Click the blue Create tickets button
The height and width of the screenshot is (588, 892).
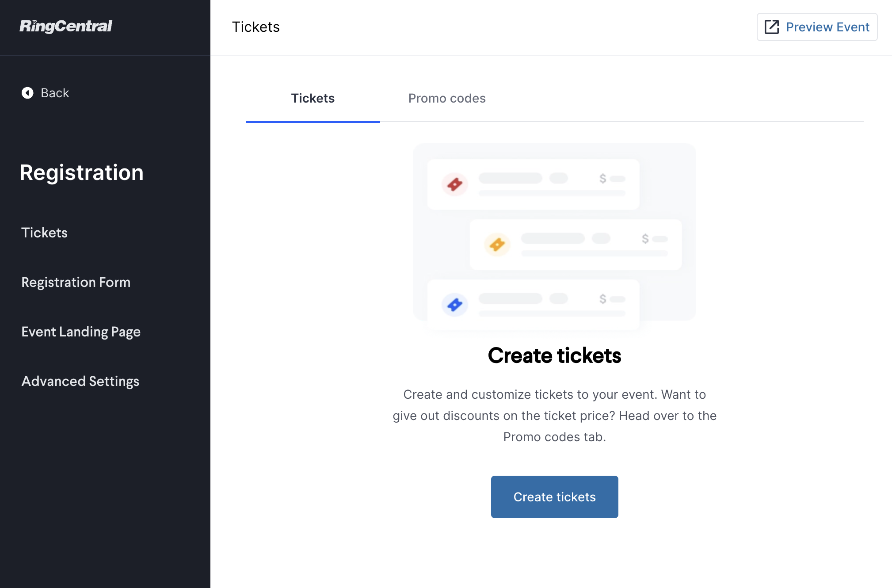pyautogui.click(x=554, y=497)
